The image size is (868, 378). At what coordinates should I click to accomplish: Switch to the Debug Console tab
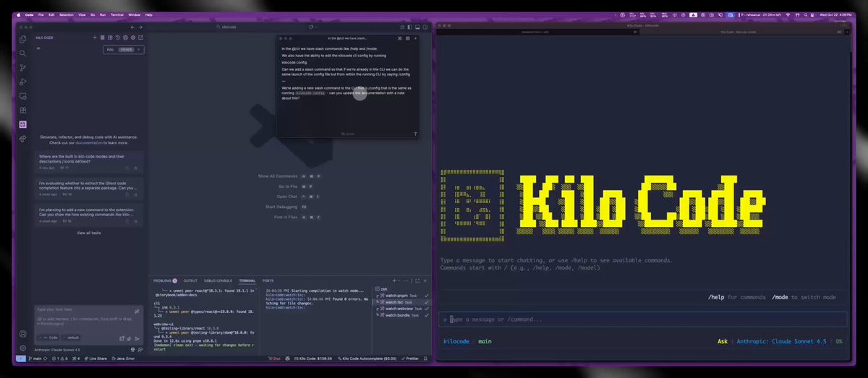click(x=218, y=280)
